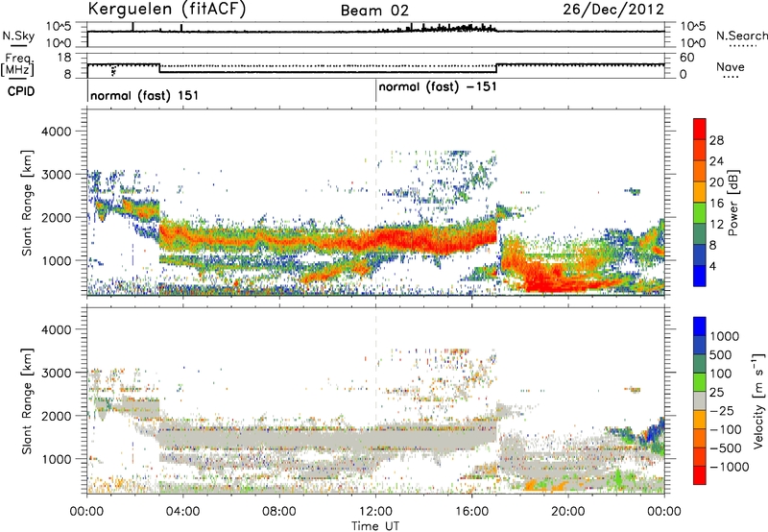Click the velocity panel 'Slant Range [km]' label
This screenshot has width=768, height=532.
27,400
